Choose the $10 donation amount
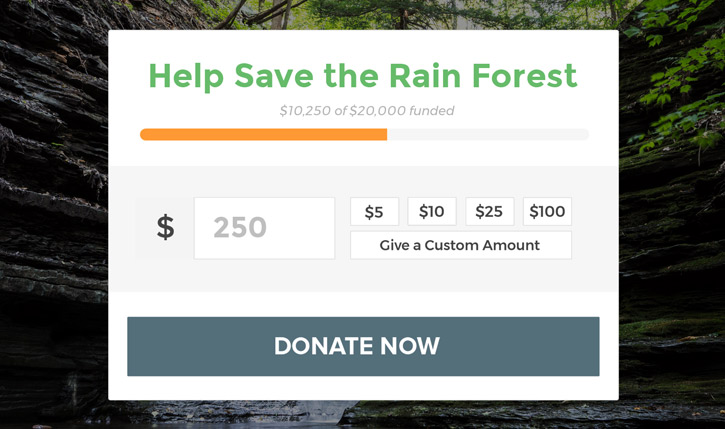The image size is (725, 429). (432, 212)
